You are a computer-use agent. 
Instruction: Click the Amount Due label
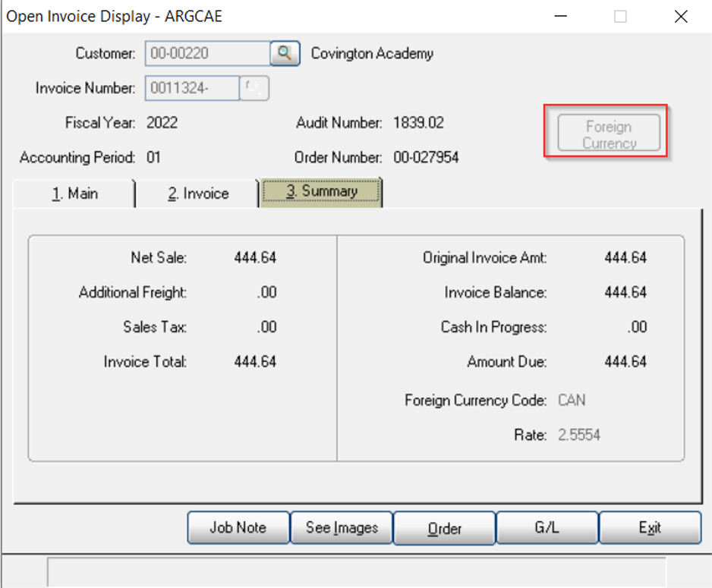pos(507,362)
